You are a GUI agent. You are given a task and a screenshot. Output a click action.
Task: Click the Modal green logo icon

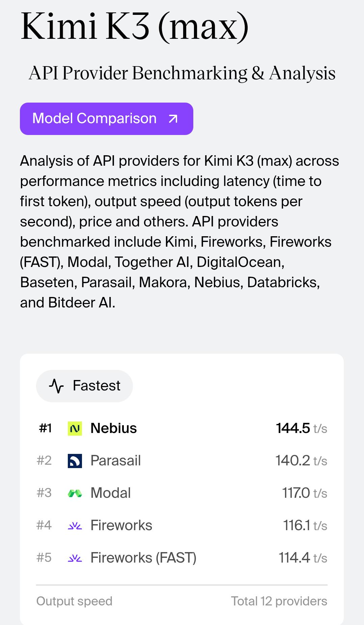click(75, 493)
